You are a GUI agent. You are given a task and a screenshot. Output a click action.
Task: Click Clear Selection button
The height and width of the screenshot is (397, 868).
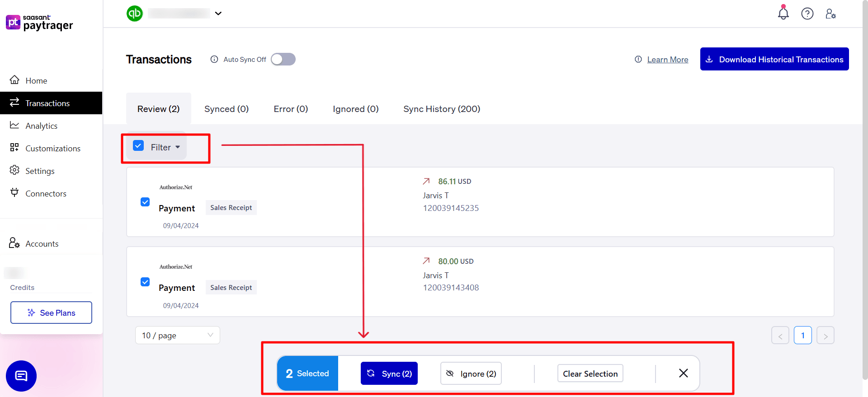tap(590, 374)
